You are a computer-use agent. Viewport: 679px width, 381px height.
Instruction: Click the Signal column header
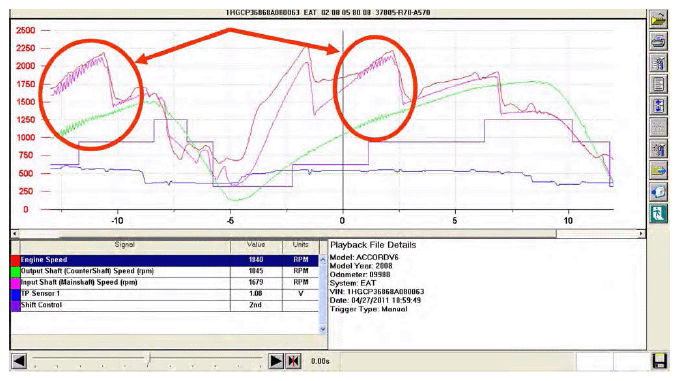(x=125, y=245)
